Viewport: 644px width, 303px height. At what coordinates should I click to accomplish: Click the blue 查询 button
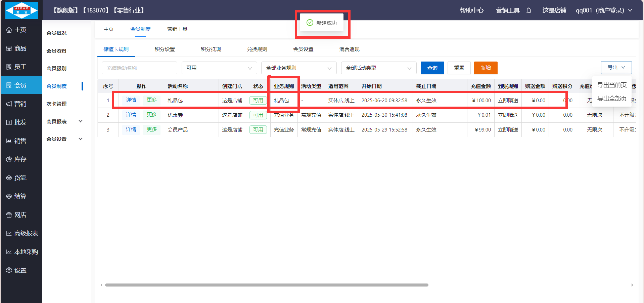click(x=432, y=68)
